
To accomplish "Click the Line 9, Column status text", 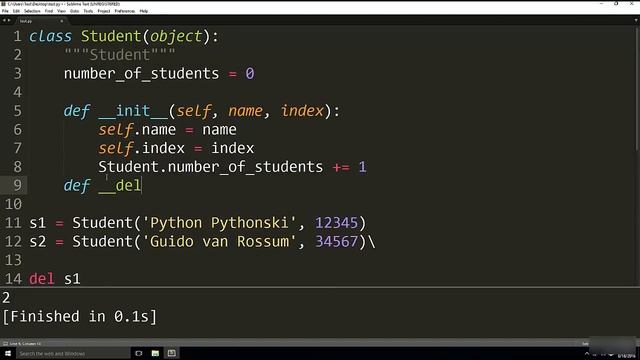I will tap(25, 344).
